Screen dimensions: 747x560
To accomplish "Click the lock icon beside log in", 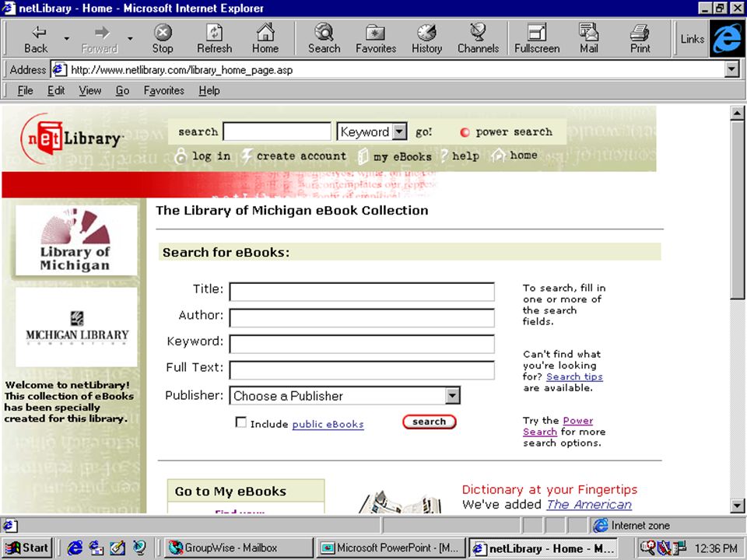I will click(181, 156).
